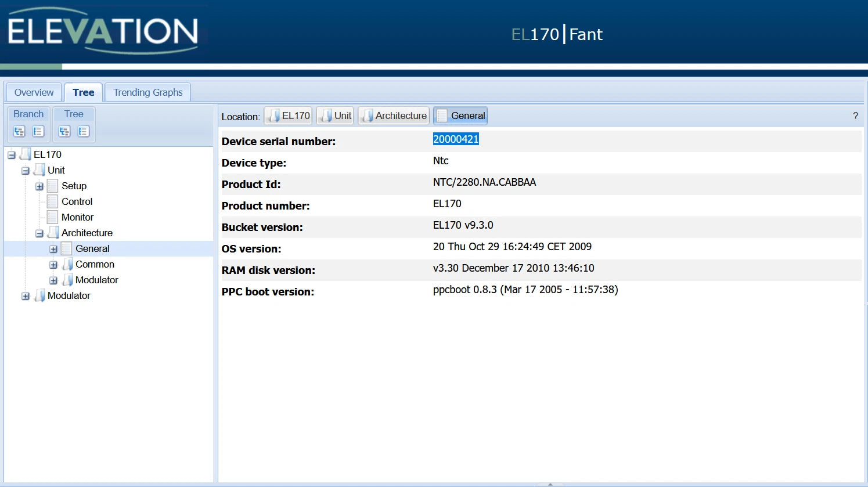The height and width of the screenshot is (487, 868).
Task: Click device type value Ntc
Action: click(441, 161)
